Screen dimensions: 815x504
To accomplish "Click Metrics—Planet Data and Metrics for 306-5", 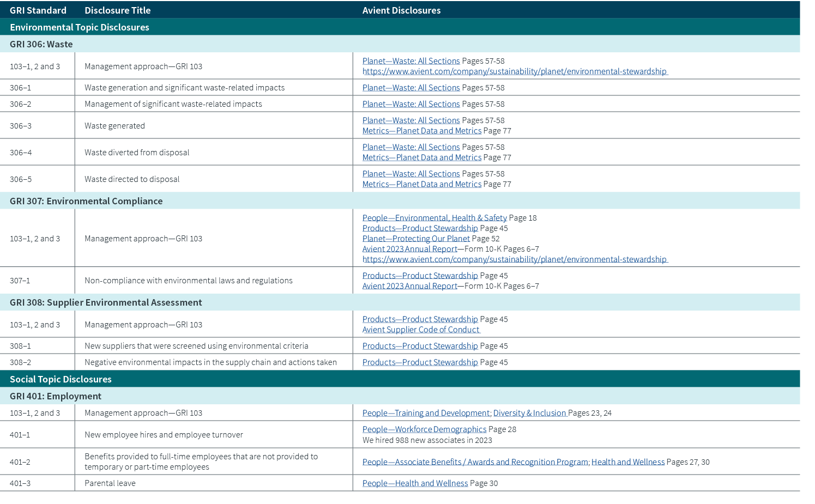I will (421, 184).
